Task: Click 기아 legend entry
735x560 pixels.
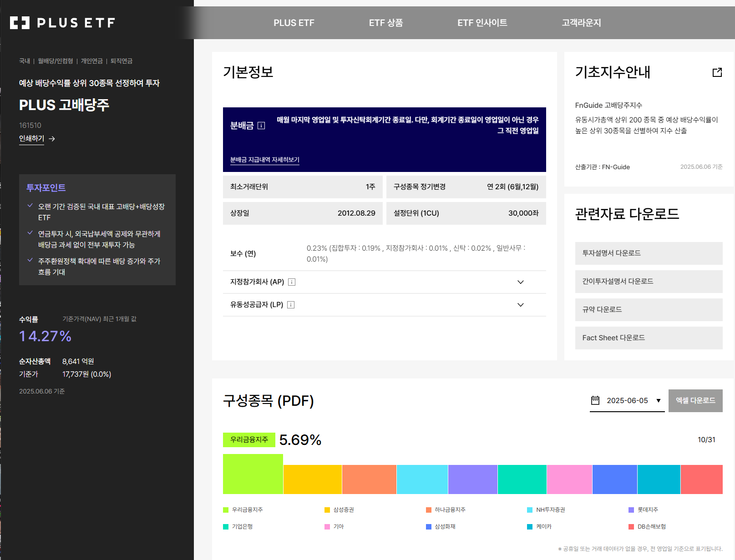Action: tap(334, 527)
